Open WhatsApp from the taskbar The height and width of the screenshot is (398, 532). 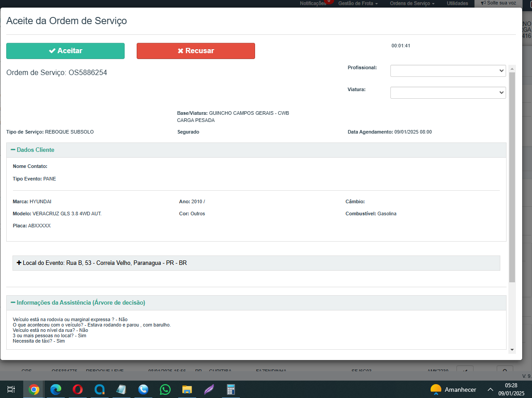tap(165, 390)
